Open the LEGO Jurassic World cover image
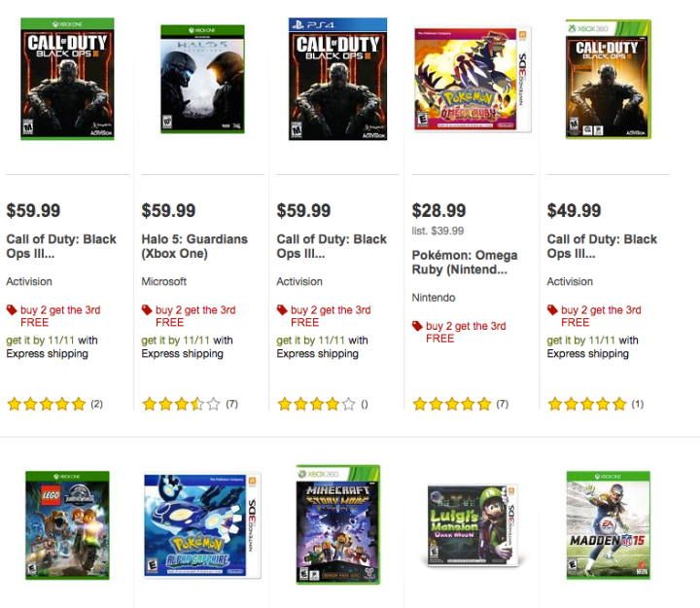700x608 pixels. [67, 525]
